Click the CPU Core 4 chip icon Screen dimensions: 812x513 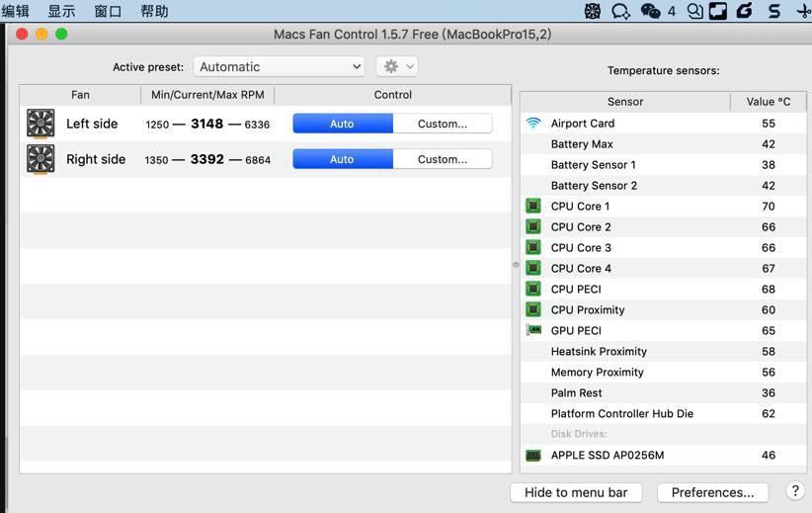click(x=532, y=268)
